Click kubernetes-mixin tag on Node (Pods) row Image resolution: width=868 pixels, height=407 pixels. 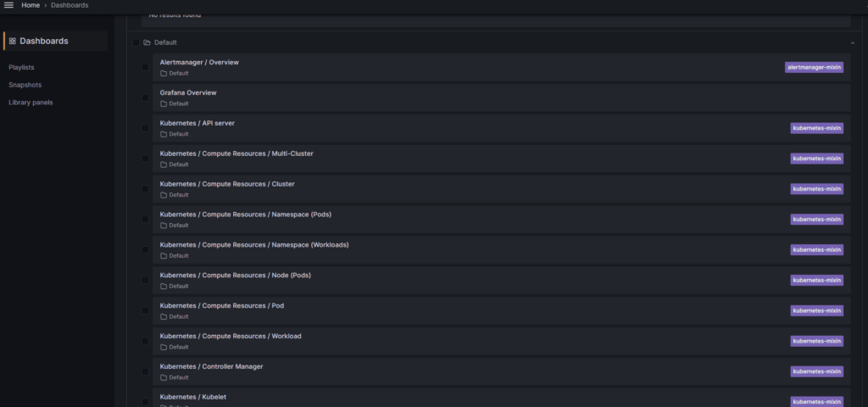point(816,281)
